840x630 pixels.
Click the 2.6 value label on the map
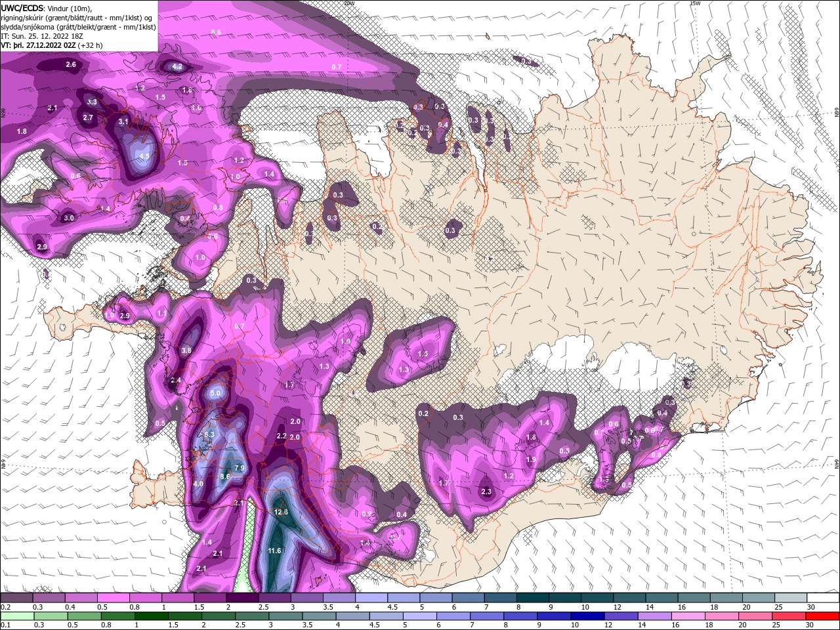pyautogui.click(x=71, y=64)
